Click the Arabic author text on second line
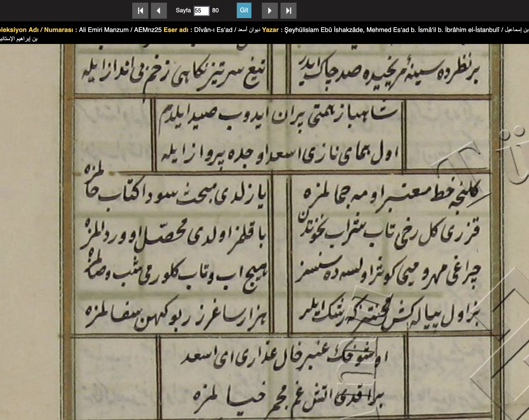Viewport: 529px width, 420px height. [19, 39]
